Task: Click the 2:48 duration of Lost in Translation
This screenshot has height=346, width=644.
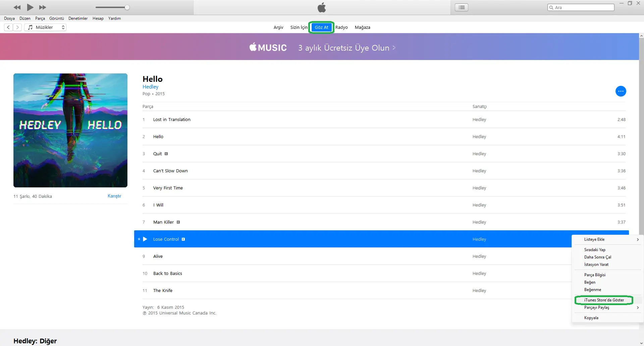Action: click(622, 120)
